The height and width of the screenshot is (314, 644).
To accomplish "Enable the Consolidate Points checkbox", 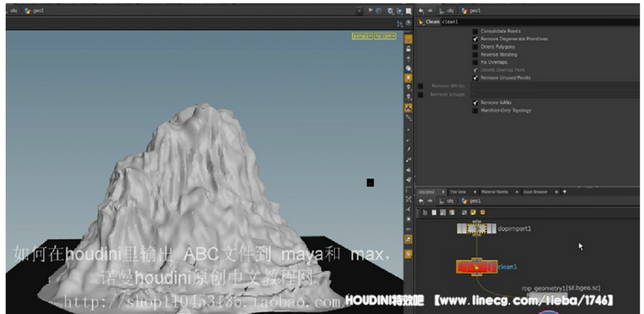I will pos(475,31).
